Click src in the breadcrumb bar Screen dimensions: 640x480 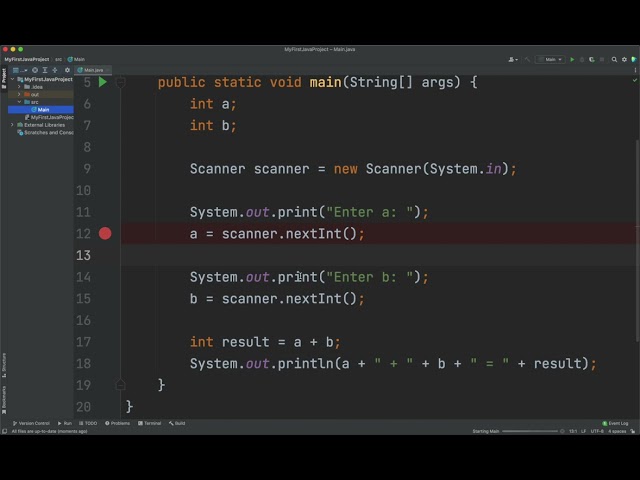point(58,59)
